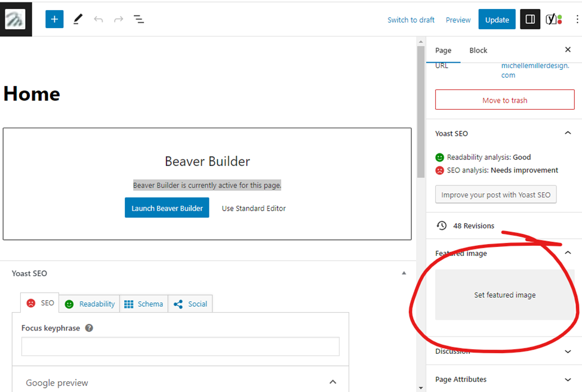The width and height of the screenshot is (582, 392).
Task: Click Launch Beaver Builder button
Action: point(167,208)
